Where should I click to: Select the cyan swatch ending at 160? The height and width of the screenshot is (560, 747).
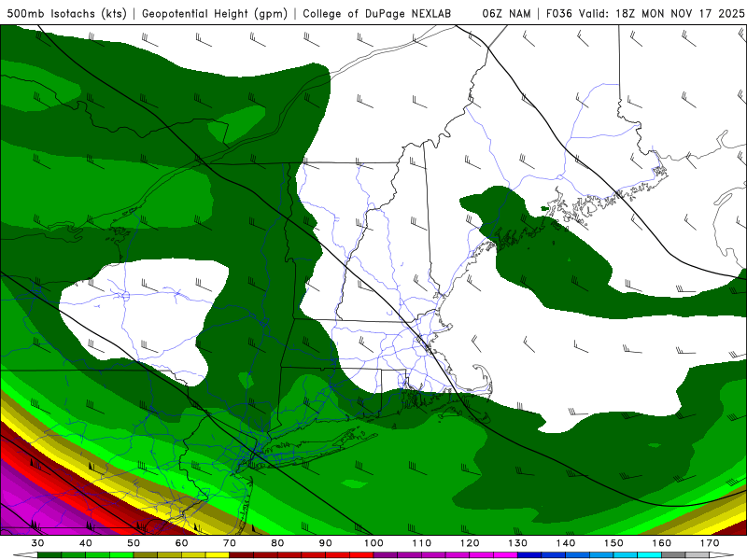650,554
